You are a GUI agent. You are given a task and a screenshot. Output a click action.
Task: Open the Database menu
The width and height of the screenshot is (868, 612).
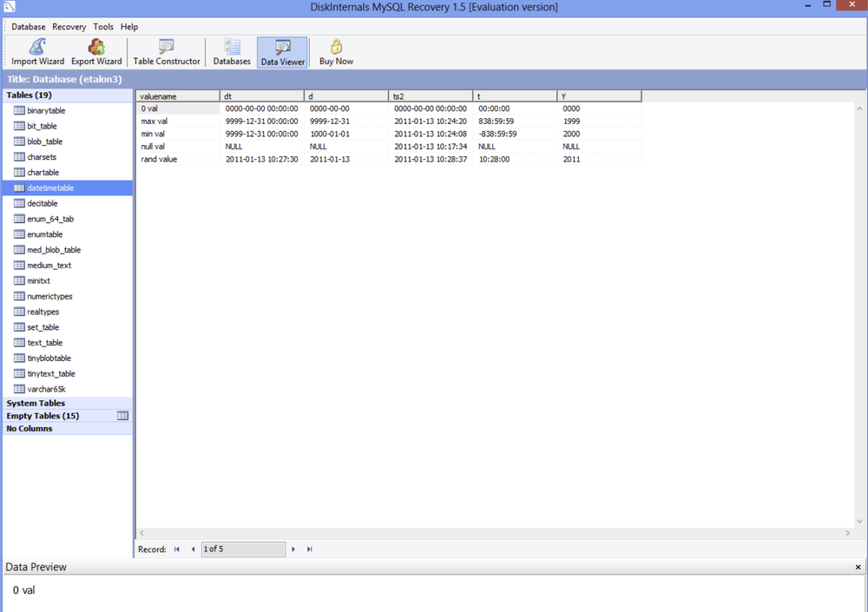[x=29, y=27]
